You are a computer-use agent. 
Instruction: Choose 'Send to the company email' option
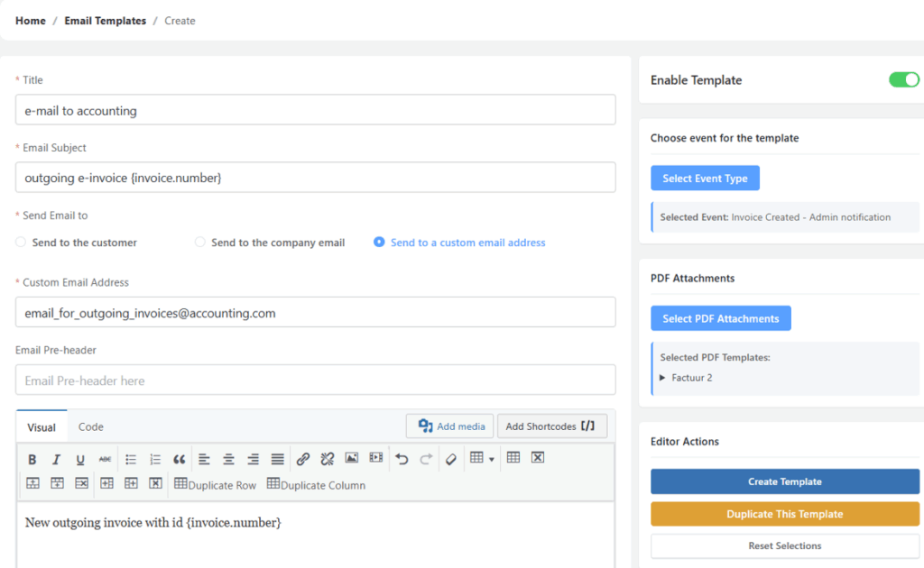(x=199, y=242)
